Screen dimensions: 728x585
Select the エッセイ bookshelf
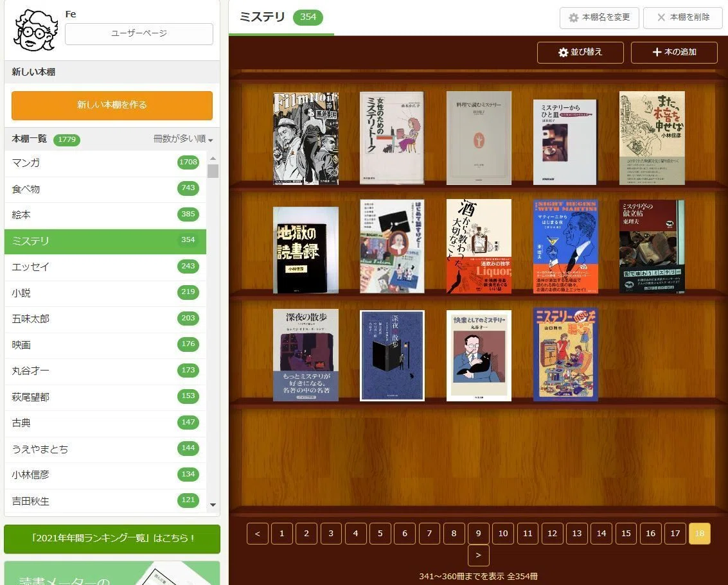pos(105,266)
